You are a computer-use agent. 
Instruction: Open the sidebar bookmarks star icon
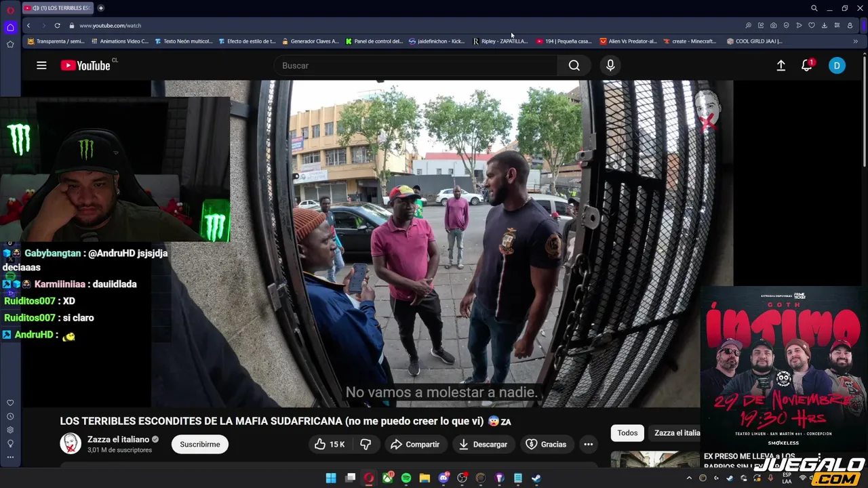pos(10,44)
